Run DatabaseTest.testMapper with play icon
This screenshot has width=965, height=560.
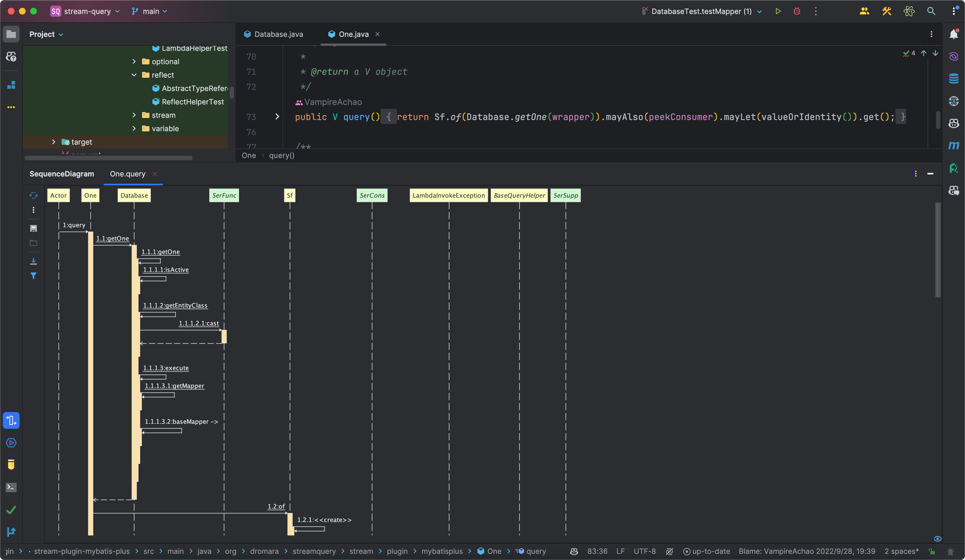click(x=778, y=11)
